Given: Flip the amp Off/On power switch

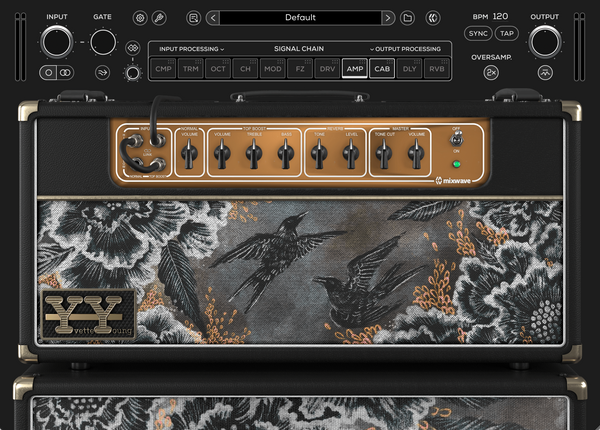Looking at the screenshot, I should (456, 138).
